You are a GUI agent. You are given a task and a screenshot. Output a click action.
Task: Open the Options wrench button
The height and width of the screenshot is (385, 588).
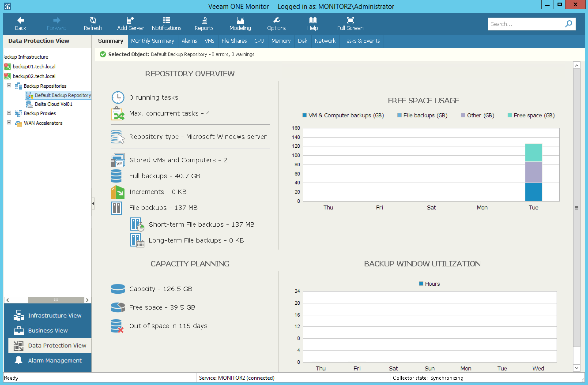pyautogui.click(x=276, y=24)
